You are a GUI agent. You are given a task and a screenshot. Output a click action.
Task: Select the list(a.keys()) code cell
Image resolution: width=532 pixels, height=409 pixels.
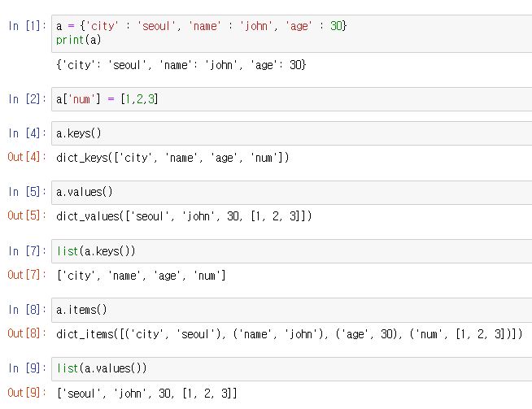[291, 251]
